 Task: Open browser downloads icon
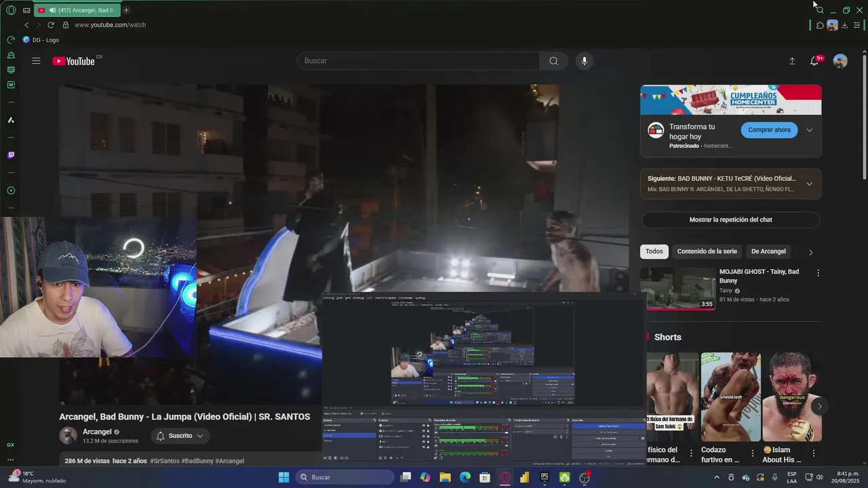(x=845, y=25)
